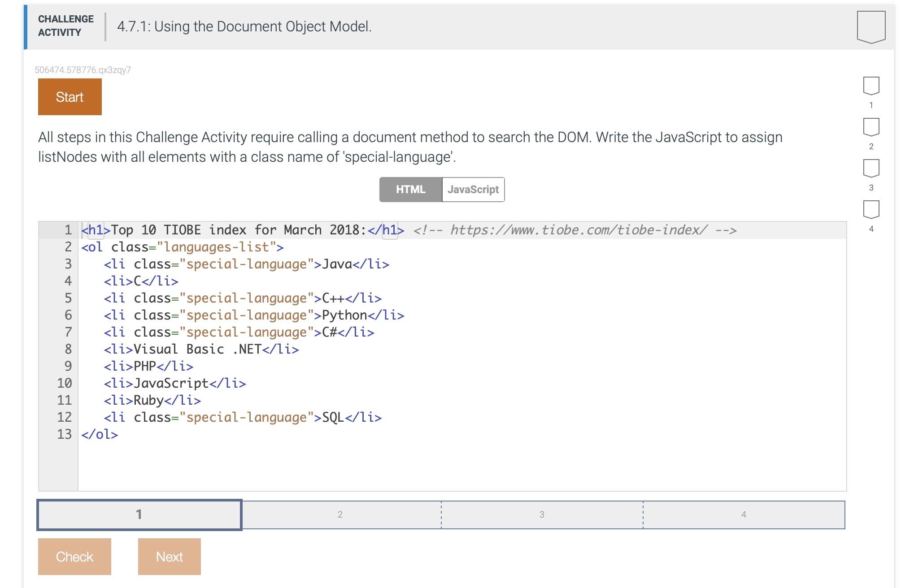
Task: Open step 2 in the progress bar
Action: (340, 514)
